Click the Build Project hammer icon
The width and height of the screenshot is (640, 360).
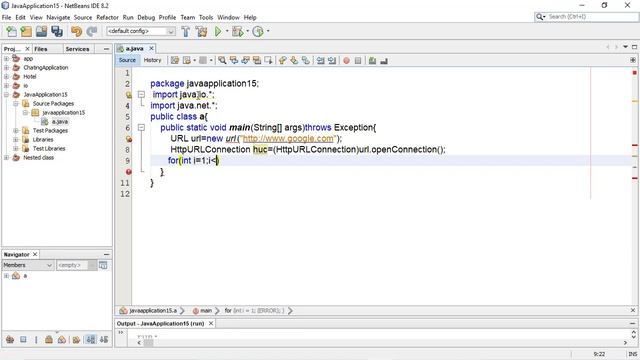(186, 31)
